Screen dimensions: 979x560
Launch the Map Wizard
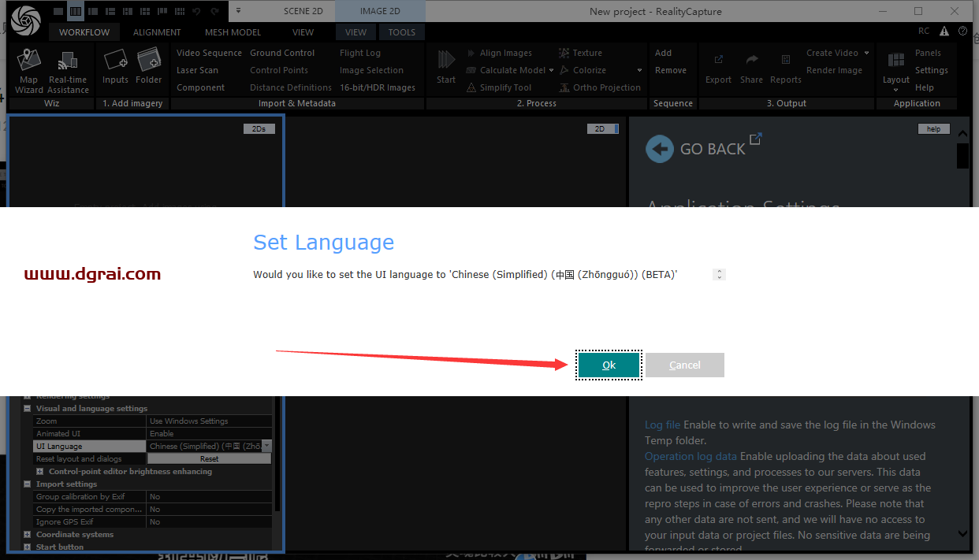point(29,71)
